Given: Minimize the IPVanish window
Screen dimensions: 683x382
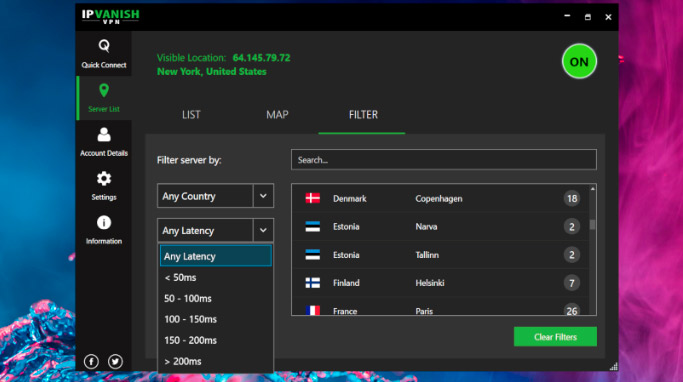Looking at the screenshot, I should pos(567,16).
